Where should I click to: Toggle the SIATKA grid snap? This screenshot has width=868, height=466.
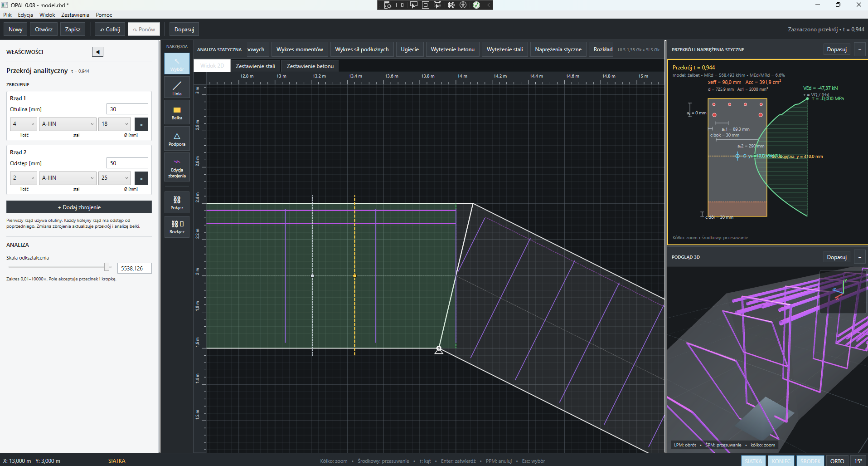click(753, 461)
